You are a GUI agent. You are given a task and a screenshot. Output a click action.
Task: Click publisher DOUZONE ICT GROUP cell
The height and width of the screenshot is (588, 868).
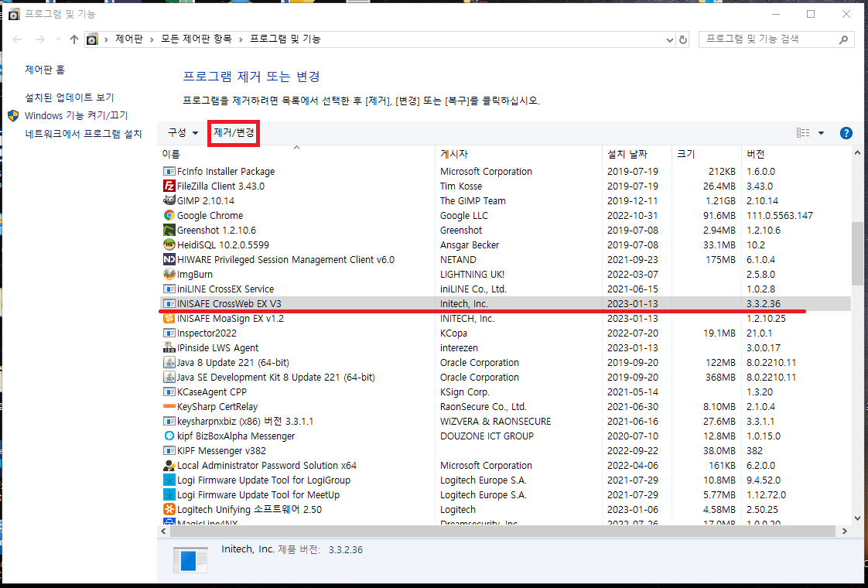tap(487, 436)
